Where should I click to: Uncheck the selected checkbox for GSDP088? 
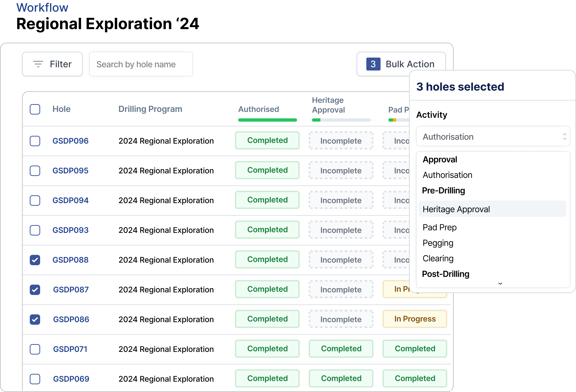tap(35, 260)
